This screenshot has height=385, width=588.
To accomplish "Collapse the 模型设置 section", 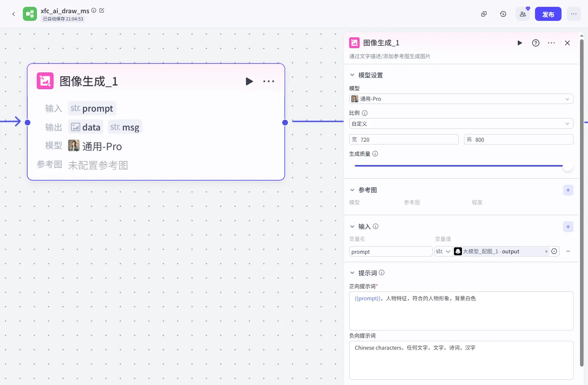I will coord(352,75).
